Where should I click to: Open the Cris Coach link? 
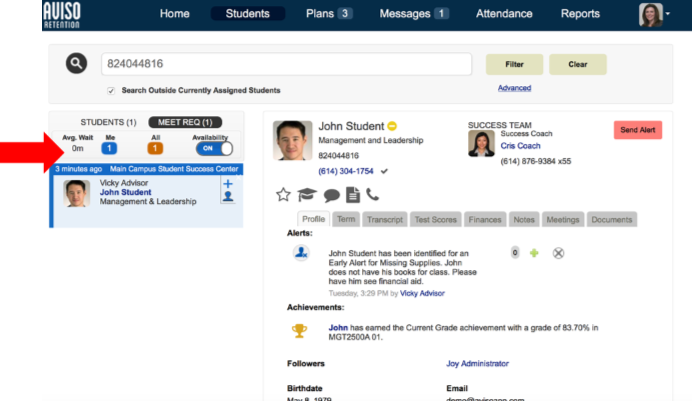click(x=520, y=146)
